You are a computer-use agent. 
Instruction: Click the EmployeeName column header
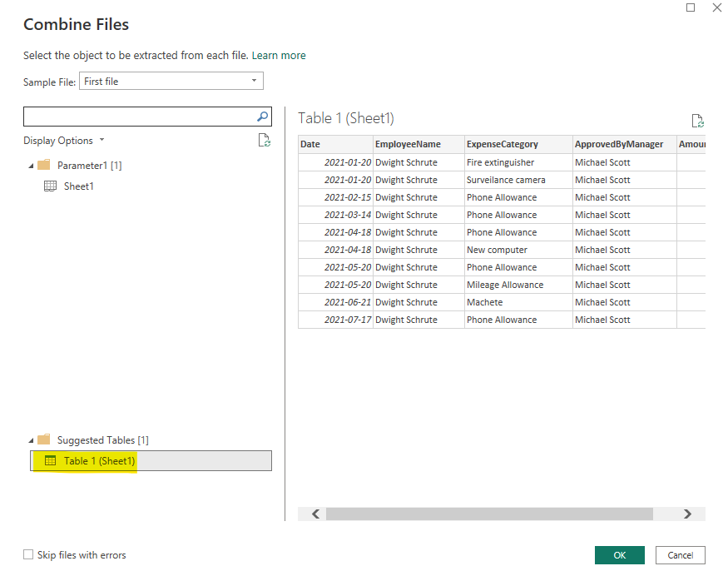coord(418,144)
